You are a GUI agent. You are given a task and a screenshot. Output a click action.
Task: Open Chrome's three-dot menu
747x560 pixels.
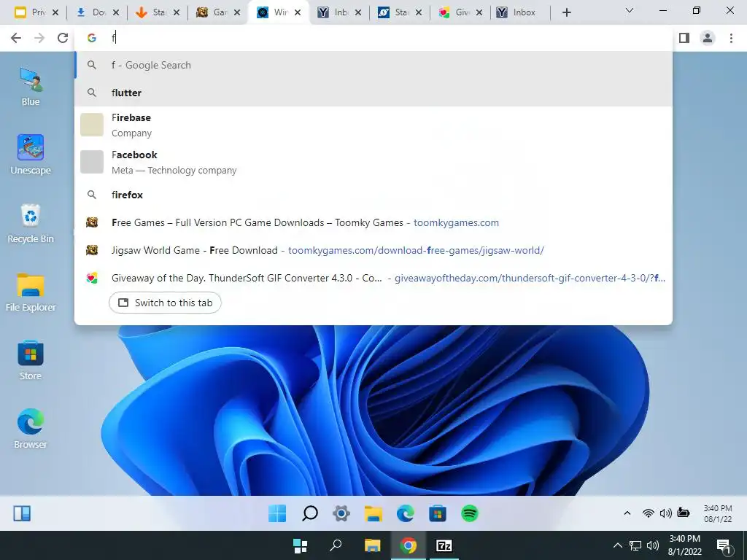click(x=731, y=38)
